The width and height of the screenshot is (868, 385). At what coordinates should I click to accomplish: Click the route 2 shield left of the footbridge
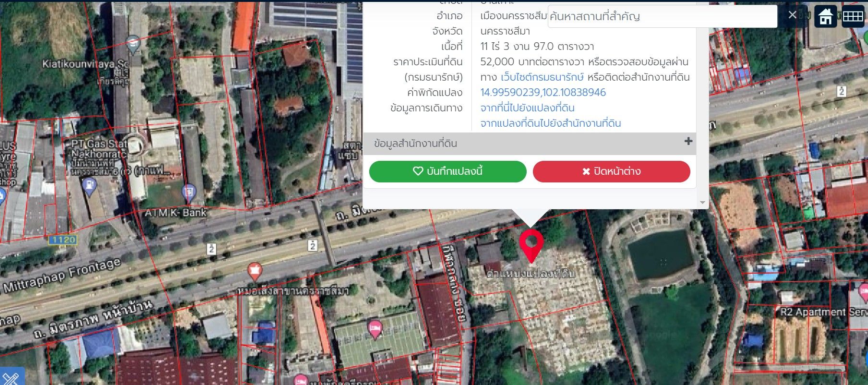coord(211,249)
